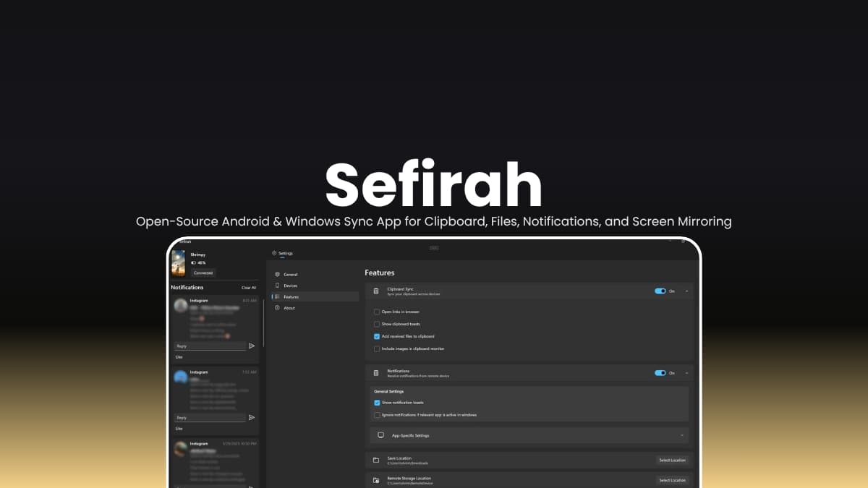Click Reply field in the top Instagram notification
The image size is (868, 488).
(210, 346)
